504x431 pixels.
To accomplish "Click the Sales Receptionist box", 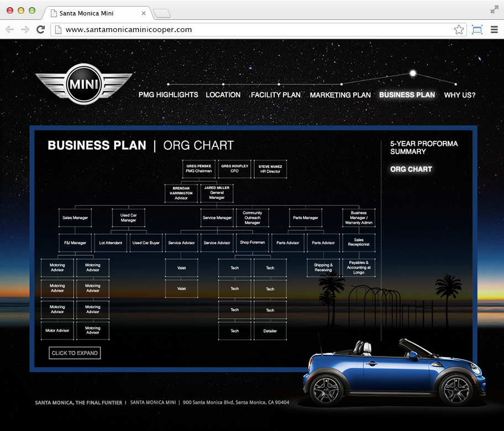I will (x=359, y=243).
